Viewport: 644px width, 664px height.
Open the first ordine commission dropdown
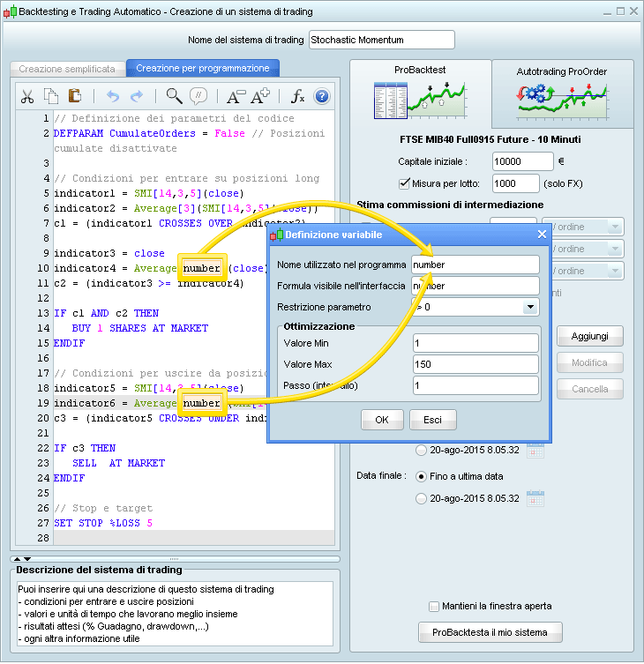(583, 227)
